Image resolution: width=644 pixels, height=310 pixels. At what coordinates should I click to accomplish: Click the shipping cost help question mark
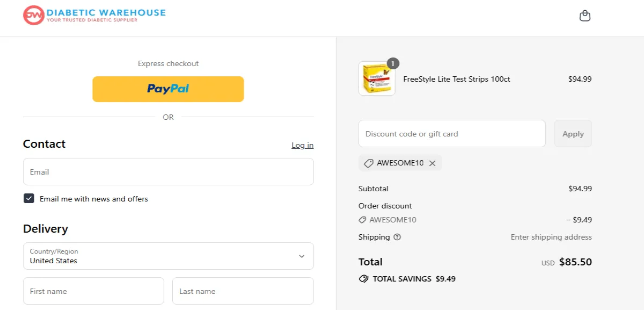[x=398, y=237]
